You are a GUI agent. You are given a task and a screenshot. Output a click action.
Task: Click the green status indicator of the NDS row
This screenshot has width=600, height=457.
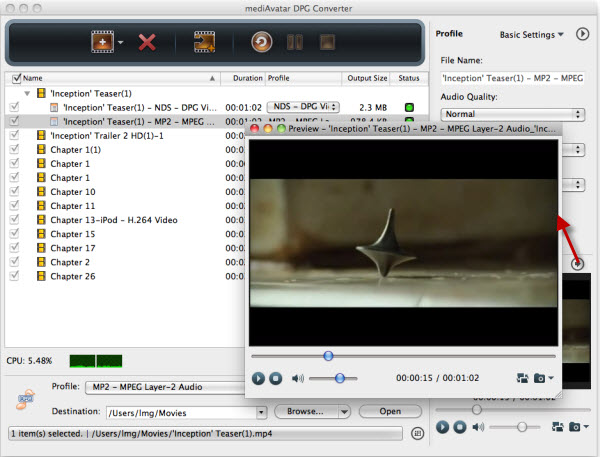(409, 108)
